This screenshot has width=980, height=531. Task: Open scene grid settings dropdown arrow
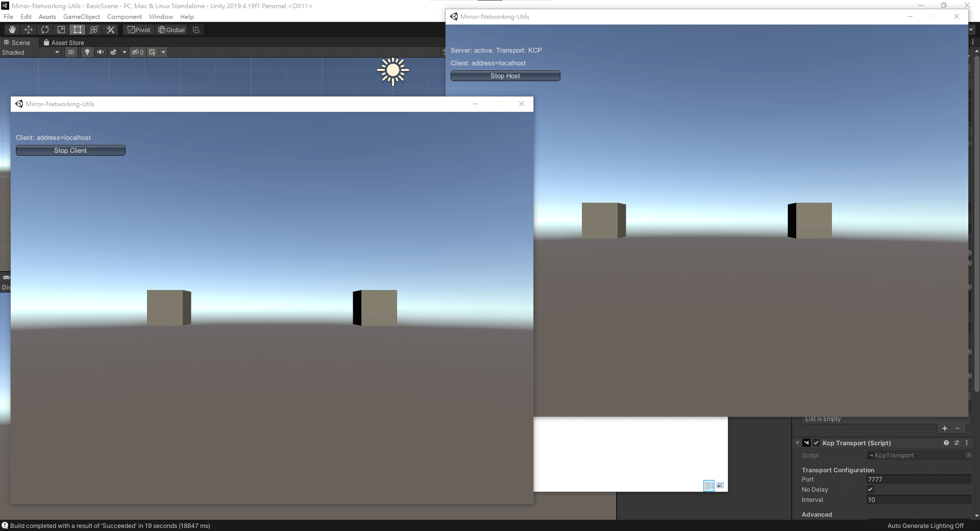click(163, 52)
